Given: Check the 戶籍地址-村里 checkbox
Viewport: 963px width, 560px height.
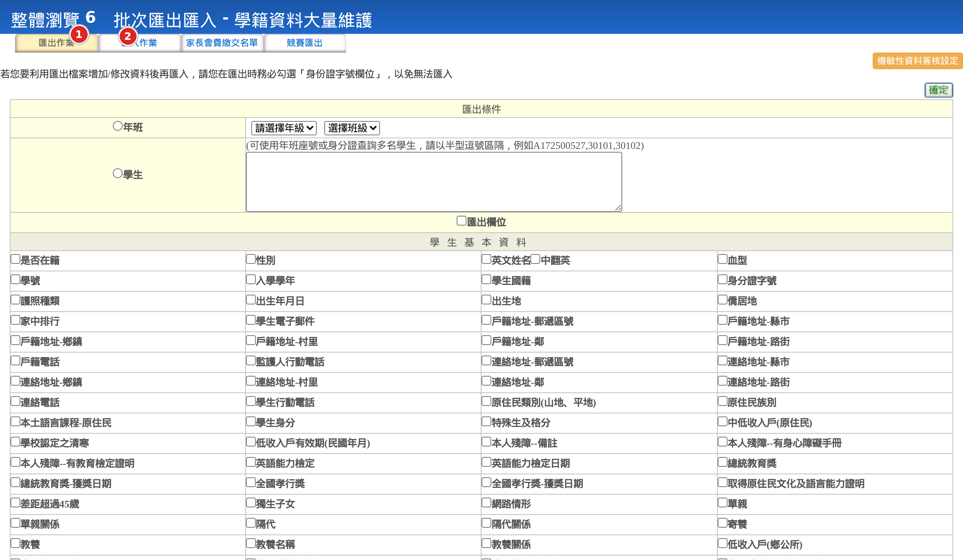Looking at the screenshot, I should coord(251,340).
